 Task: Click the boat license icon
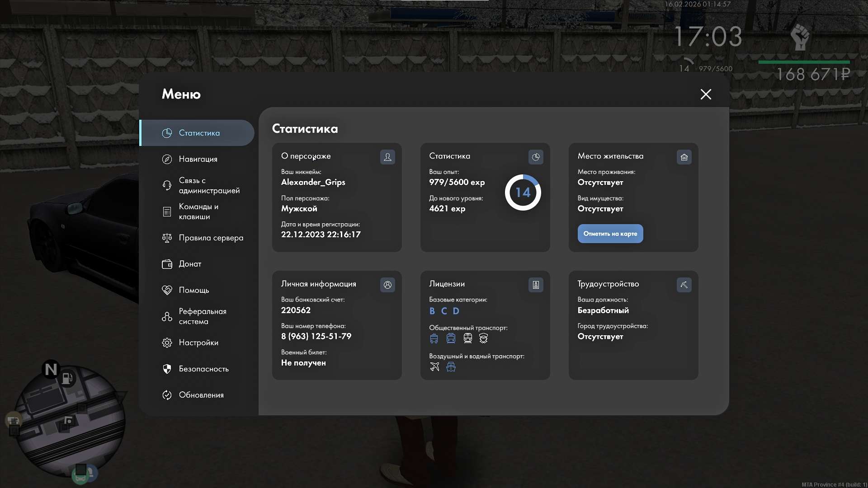point(451,366)
